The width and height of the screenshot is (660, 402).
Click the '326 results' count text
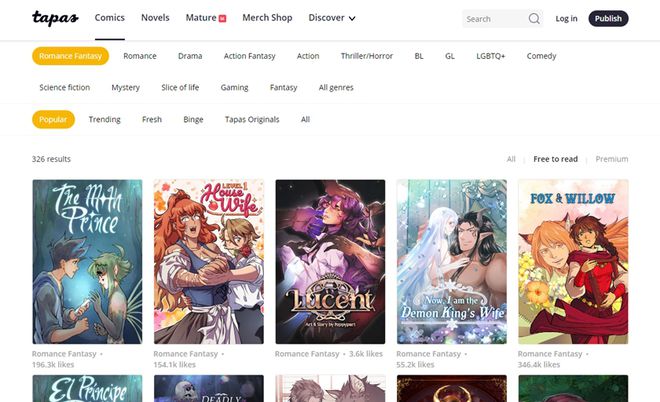pos(51,159)
